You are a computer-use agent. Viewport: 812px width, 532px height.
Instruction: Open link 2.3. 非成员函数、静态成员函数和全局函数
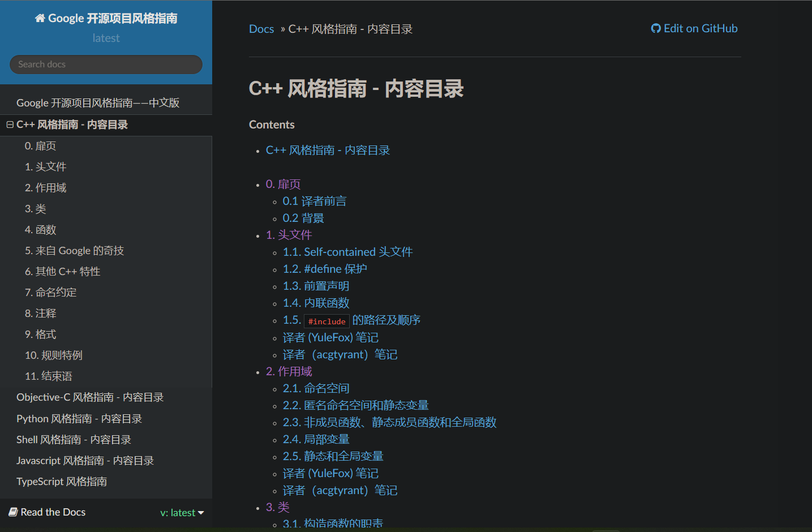point(390,423)
